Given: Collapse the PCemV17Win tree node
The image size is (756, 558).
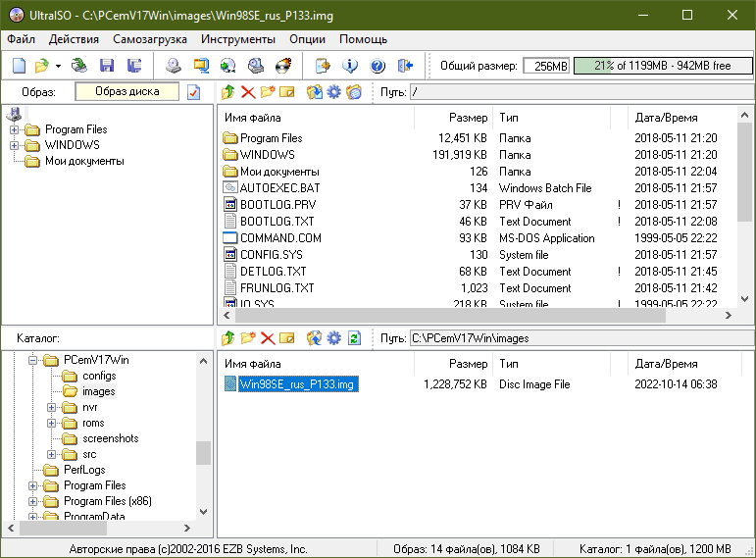Looking at the screenshot, I should pyautogui.click(x=33, y=360).
